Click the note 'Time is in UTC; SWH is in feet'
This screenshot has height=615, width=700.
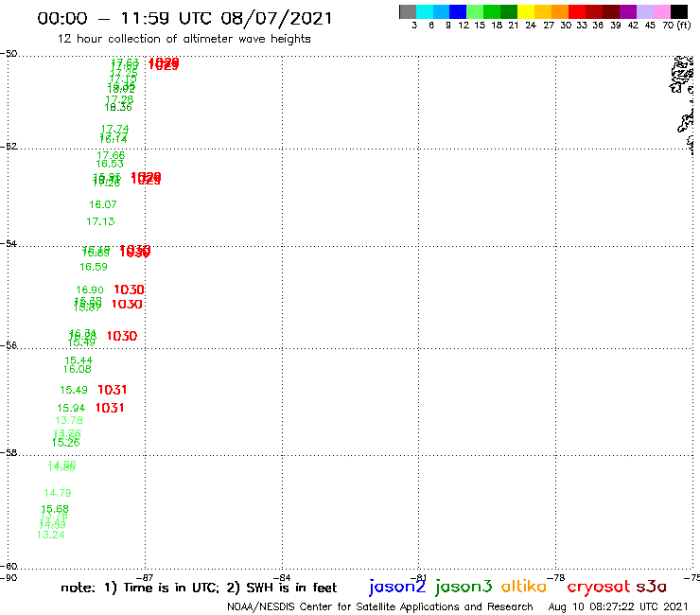click(x=199, y=588)
